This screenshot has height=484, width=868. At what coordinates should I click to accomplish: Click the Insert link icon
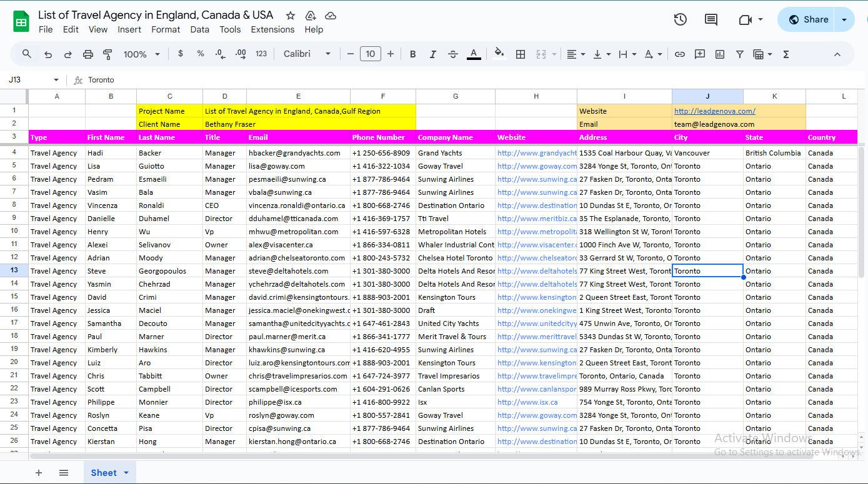click(x=680, y=54)
